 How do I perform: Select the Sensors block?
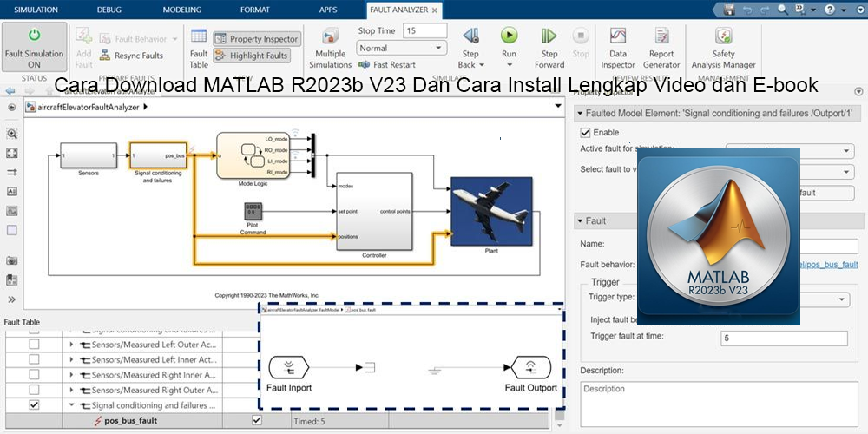pos(89,155)
